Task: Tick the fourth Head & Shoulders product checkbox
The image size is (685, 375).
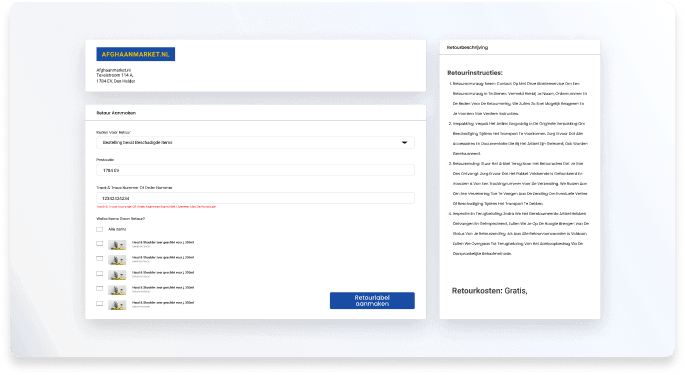Action: 100,289
